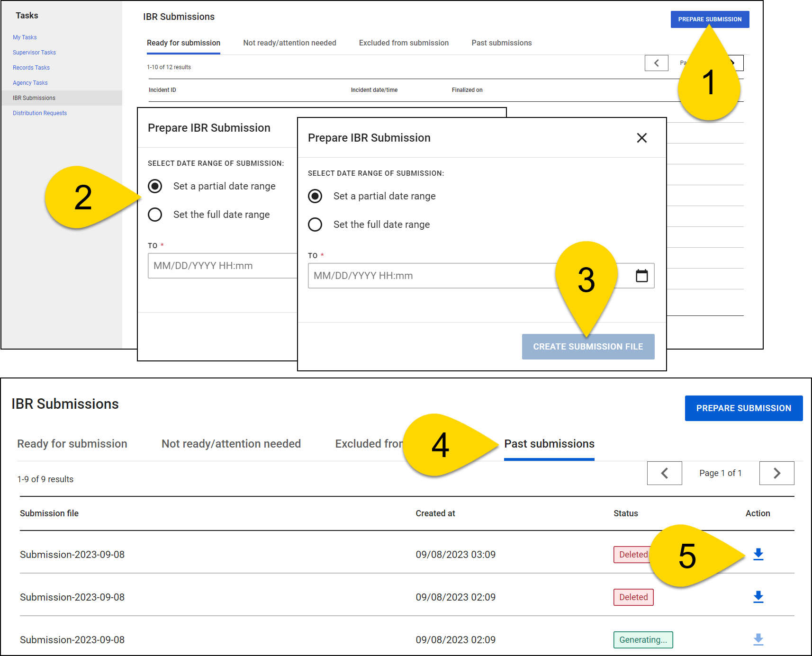Open Distribution Requests in sidebar

(x=40, y=113)
